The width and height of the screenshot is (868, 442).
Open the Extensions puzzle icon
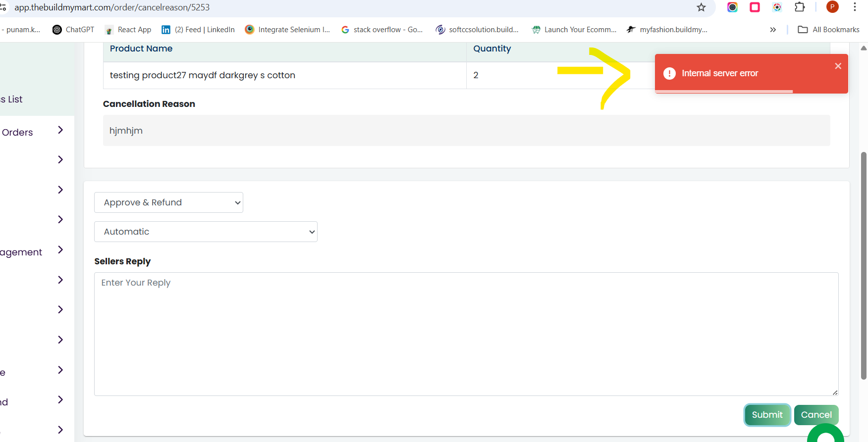coord(800,7)
